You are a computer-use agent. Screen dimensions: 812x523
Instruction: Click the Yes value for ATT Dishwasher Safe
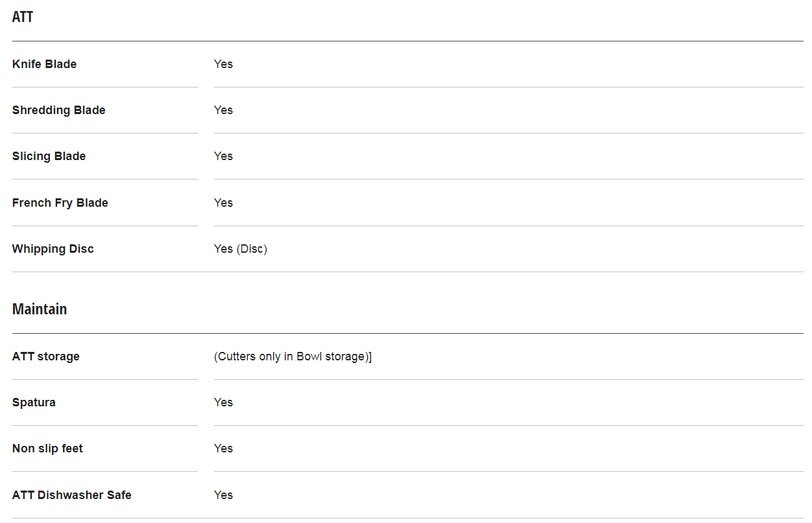pyautogui.click(x=223, y=495)
